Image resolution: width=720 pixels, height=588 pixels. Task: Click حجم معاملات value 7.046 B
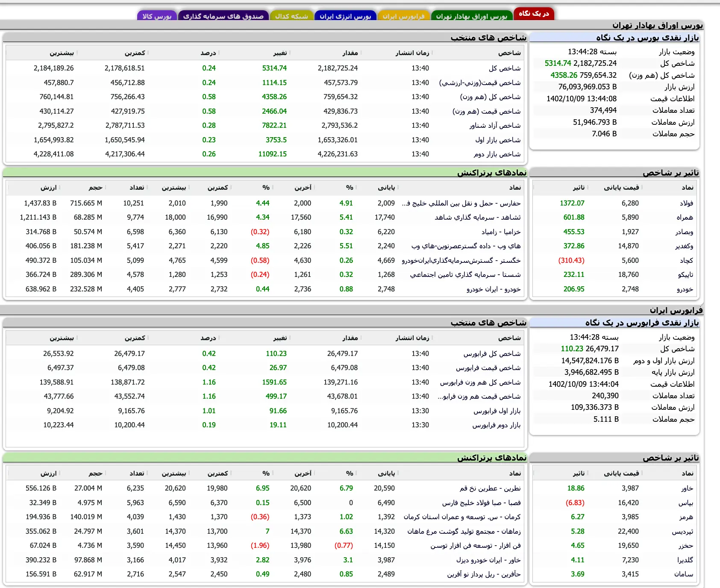pos(604,134)
